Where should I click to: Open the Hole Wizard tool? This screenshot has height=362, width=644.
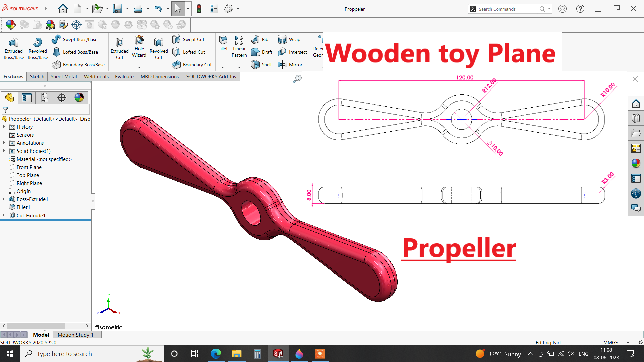(139, 46)
